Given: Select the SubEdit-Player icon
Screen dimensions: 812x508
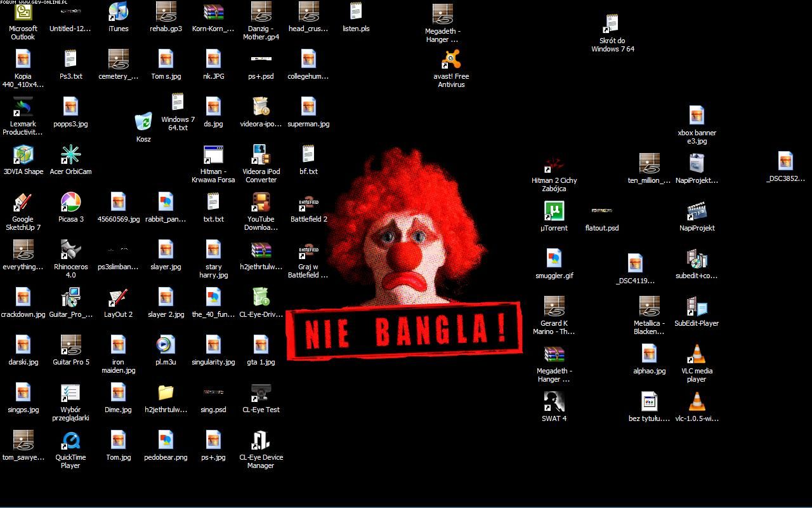Looking at the screenshot, I should click(697, 307).
